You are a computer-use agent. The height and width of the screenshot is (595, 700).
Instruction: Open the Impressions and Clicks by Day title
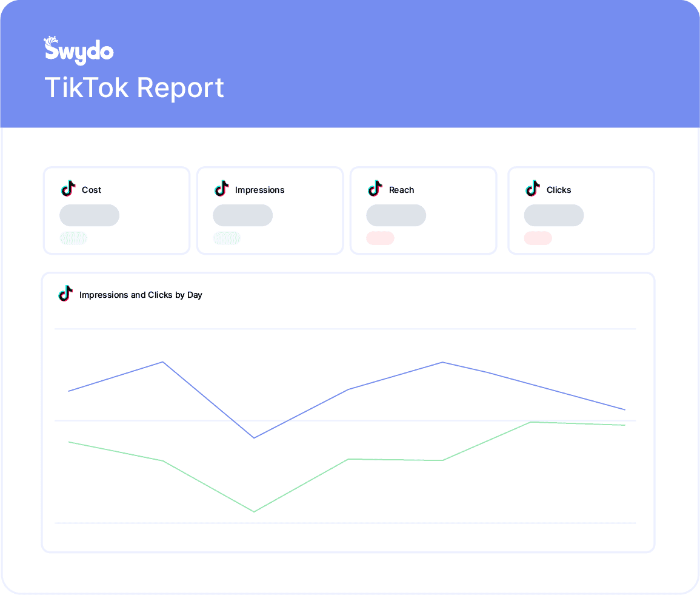(141, 295)
